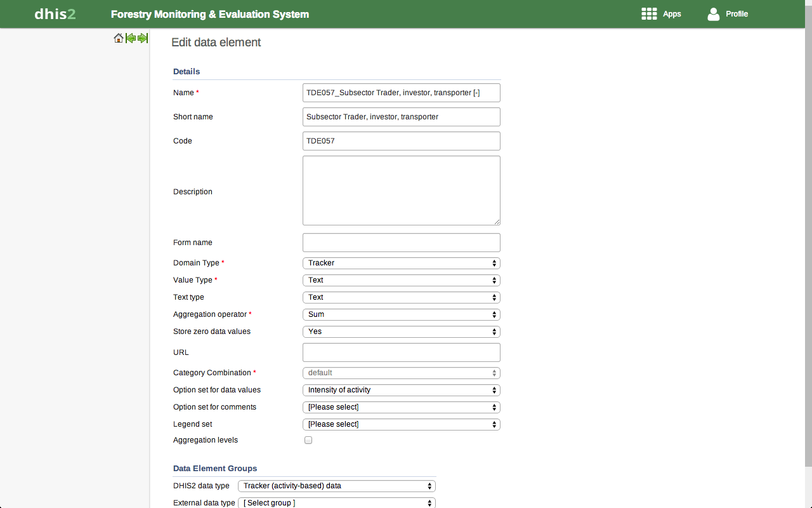The height and width of the screenshot is (508, 812).
Task: Click the green left arrow icon
Action: [x=131, y=38]
